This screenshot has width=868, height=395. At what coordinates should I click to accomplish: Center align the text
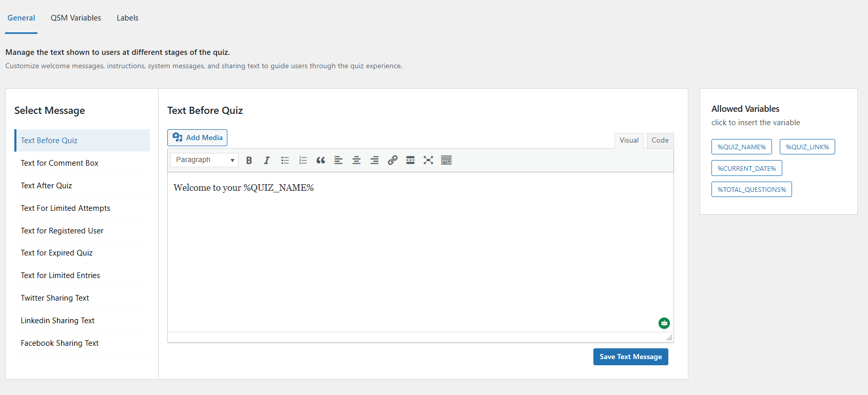[x=357, y=160]
